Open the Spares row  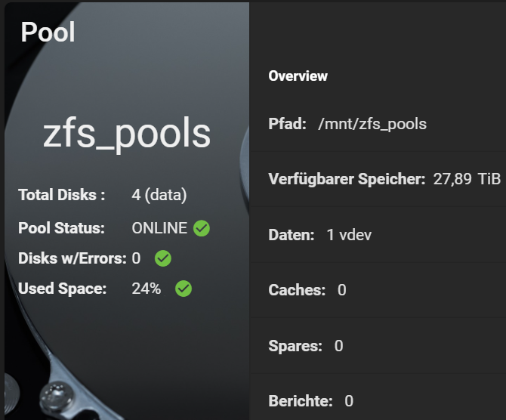(378, 346)
